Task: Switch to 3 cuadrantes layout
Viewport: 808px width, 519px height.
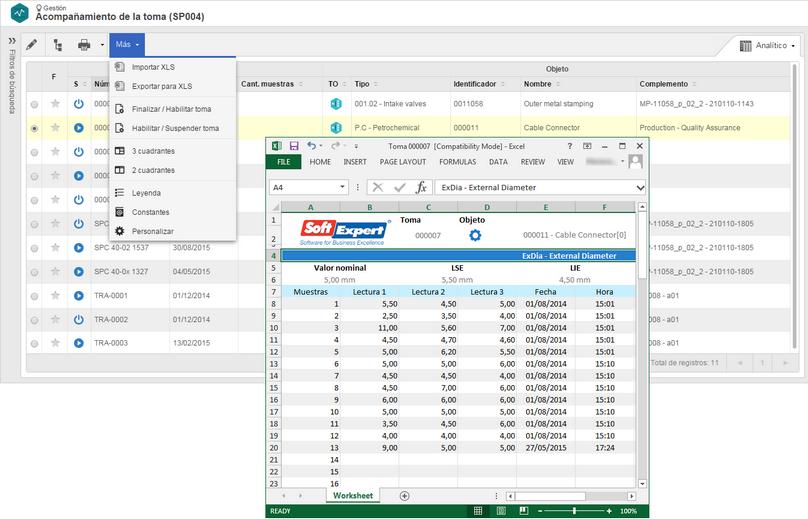Action: coord(153,151)
